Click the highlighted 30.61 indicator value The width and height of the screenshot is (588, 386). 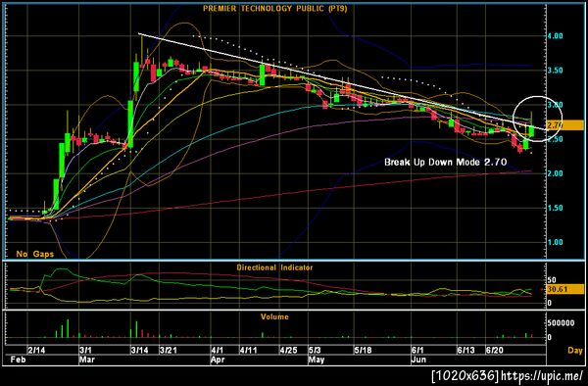[565, 289]
